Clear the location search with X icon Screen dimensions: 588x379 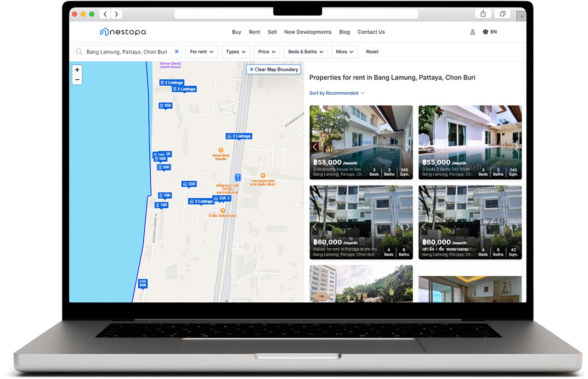176,52
